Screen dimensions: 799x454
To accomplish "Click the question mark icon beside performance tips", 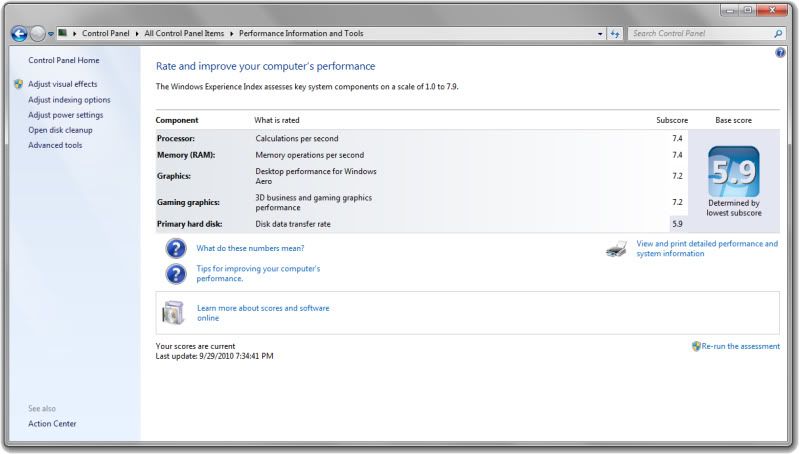I will [175, 274].
